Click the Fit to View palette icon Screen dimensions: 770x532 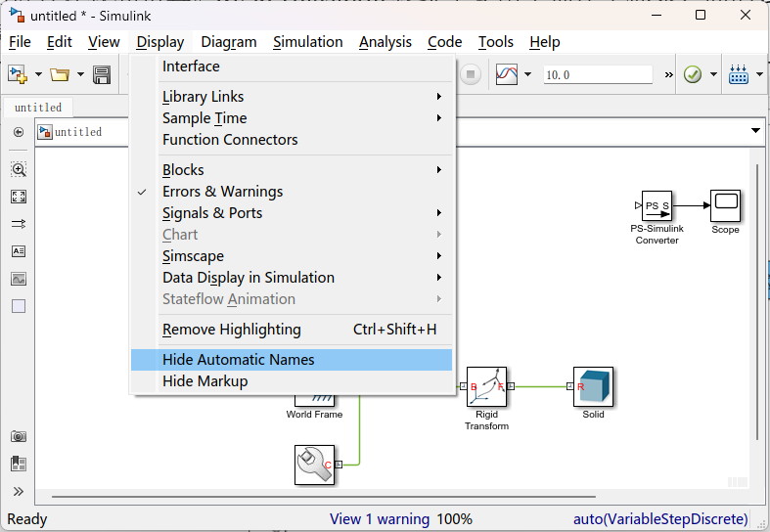pyautogui.click(x=19, y=197)
